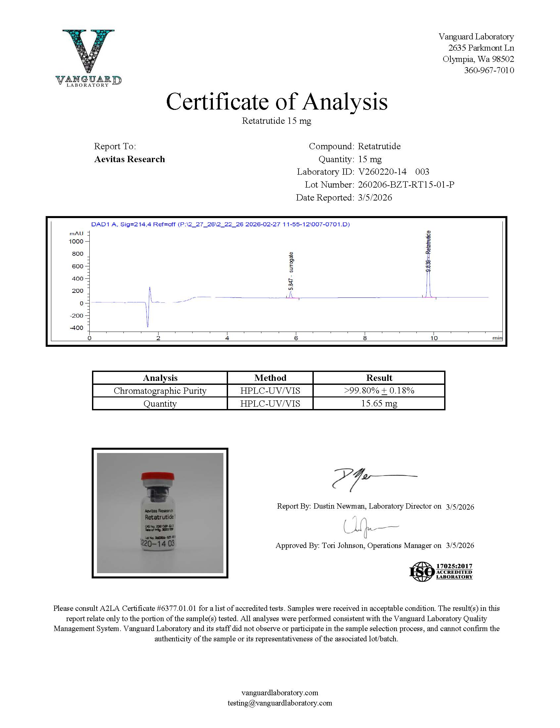Select the Lot Number value 260206-BZT-RT15-01-P

(x=406, y=185)
